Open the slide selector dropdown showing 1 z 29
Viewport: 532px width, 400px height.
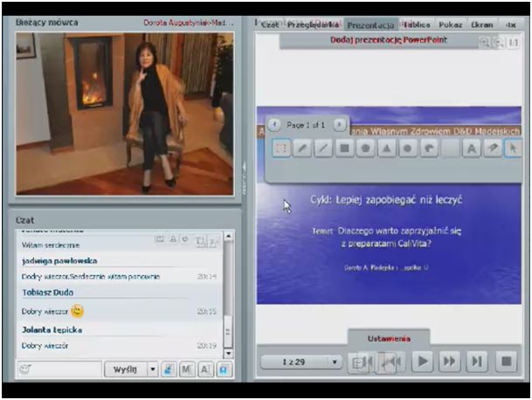301,362
